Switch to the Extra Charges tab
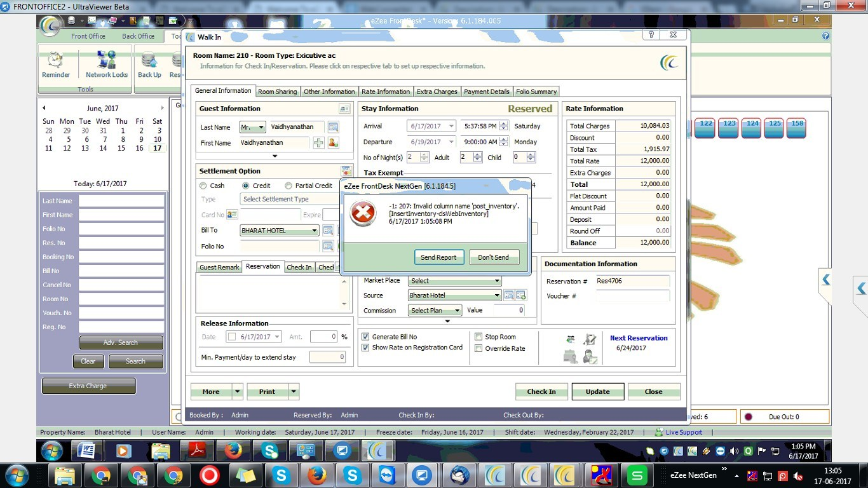Screen dimensions: 868x488 click(437, 91)
